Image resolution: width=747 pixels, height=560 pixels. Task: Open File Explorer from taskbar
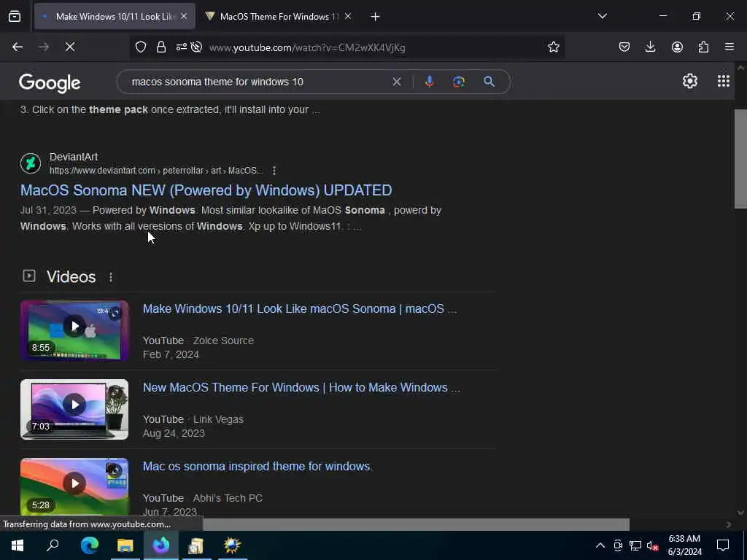pyautogui.click(x=125, y=545)
